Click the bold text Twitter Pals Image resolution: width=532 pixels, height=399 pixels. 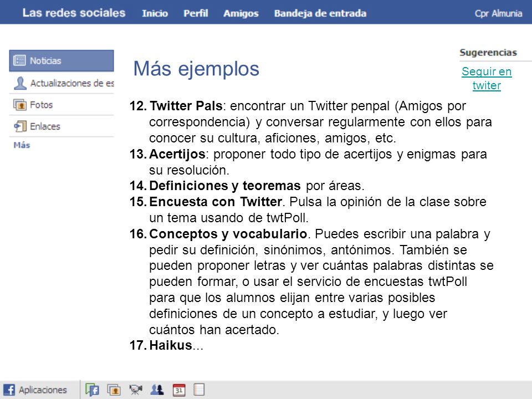click(186, 106)
